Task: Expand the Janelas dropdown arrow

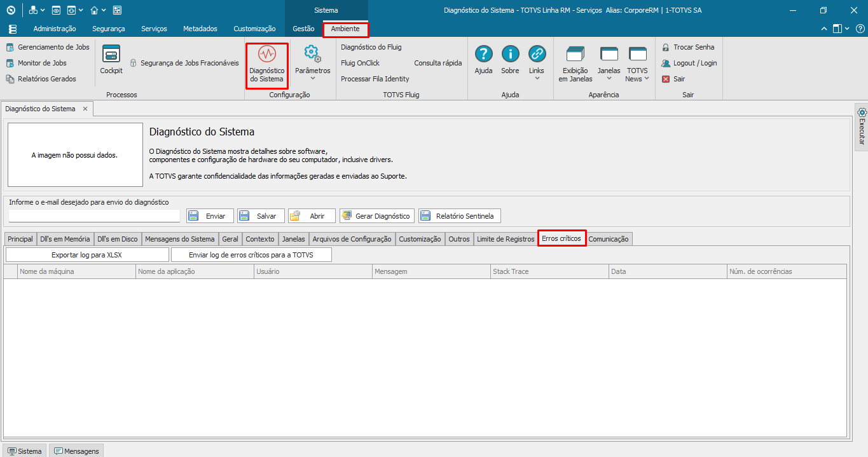Action: pyautogui.click(x=609, y=79)
